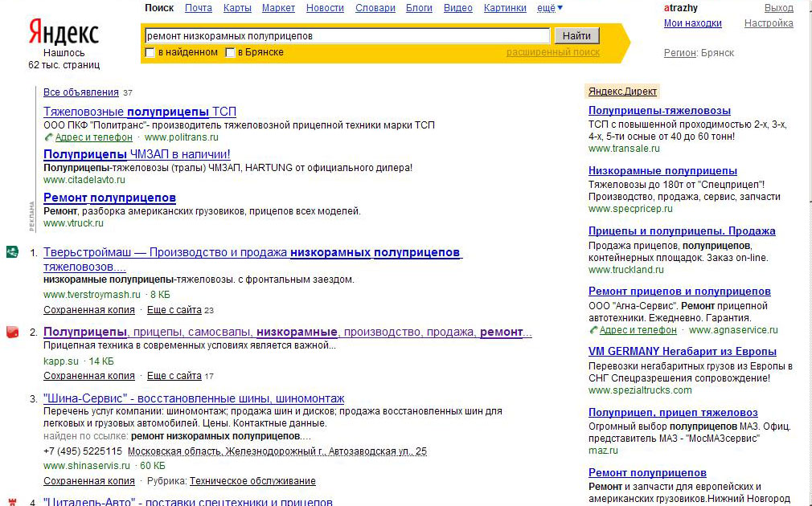Image resolution: width=812 pixels, height=506 pixels.
Task: Expand the 'ещё' services dropdown
Action: coord(550,8)
